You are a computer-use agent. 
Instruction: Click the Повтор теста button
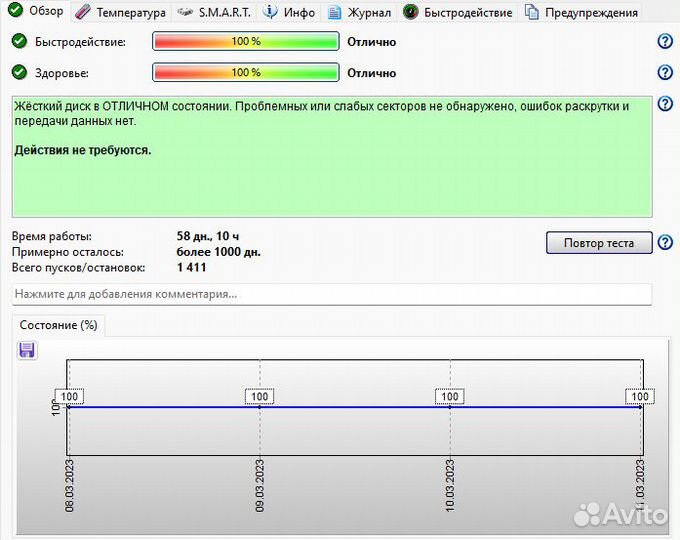point(599,243)
